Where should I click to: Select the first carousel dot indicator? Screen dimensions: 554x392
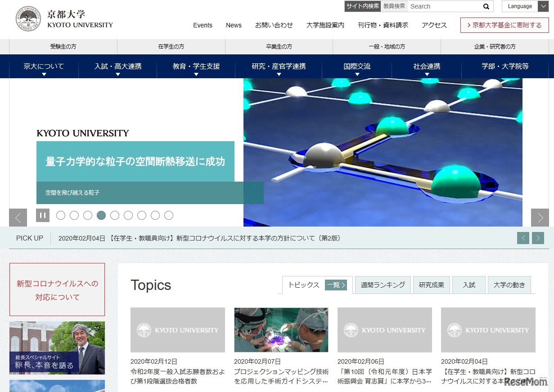tap(61, 215)
